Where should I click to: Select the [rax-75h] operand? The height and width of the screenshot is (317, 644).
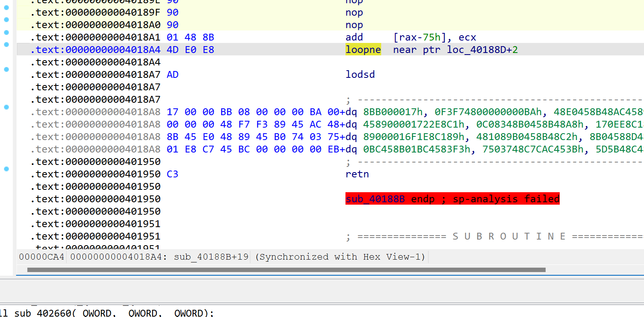pyautogui.click(x=419, y=37)
